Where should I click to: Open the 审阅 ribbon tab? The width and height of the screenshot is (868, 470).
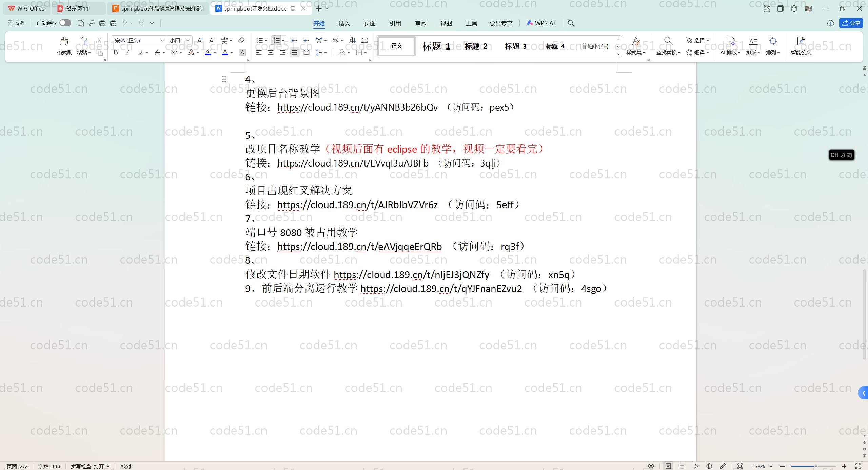click(420, 23)
